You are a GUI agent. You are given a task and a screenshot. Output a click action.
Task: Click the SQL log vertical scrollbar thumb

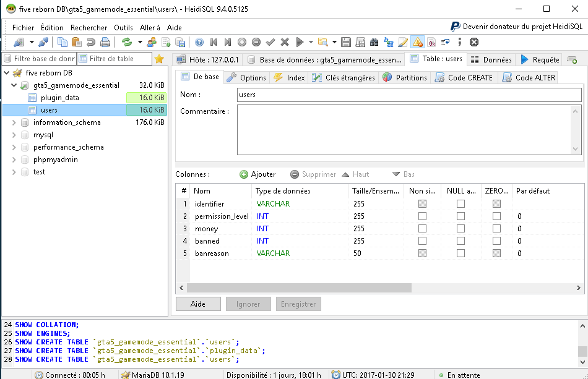[582, 351]
